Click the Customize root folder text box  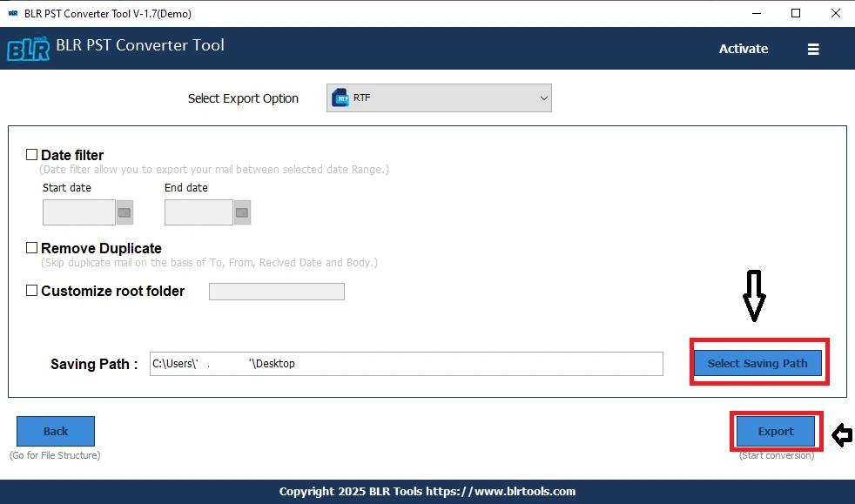pos(276,291)
